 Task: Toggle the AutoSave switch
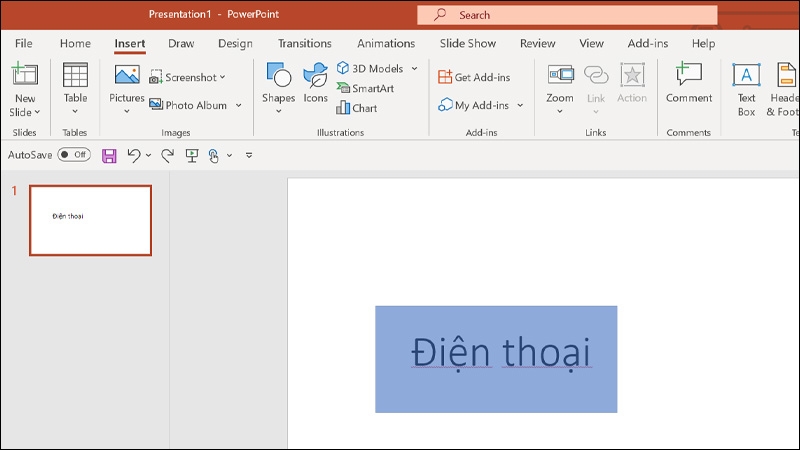[x=74, y=155]
